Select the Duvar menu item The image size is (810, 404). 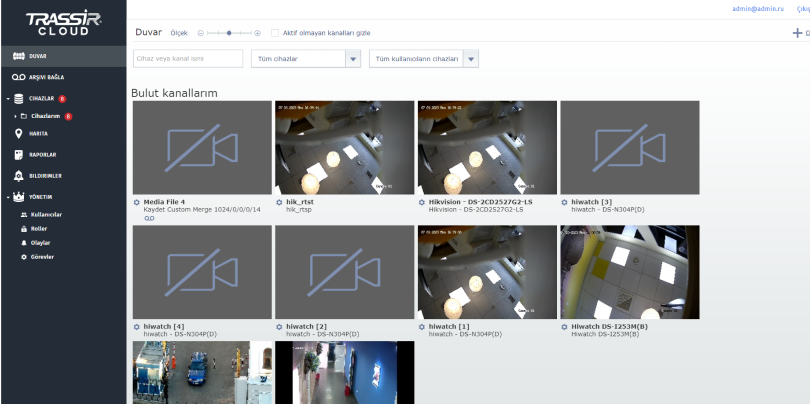tap(64, 56)
